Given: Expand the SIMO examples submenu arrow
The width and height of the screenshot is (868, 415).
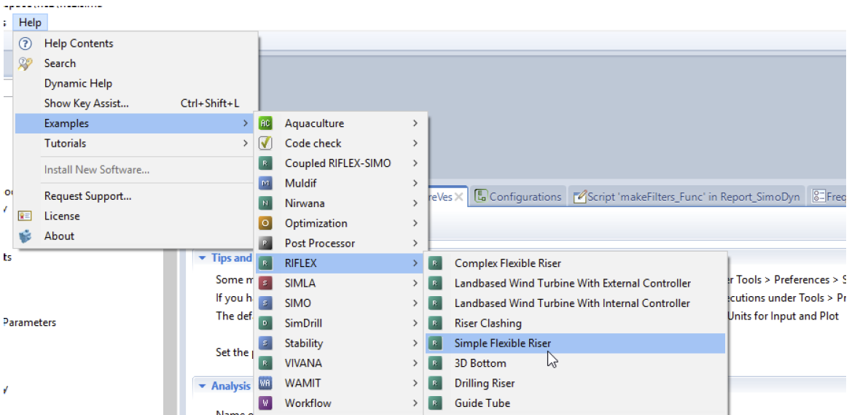Looking at the screenshot, I should [x=415, y=303].
